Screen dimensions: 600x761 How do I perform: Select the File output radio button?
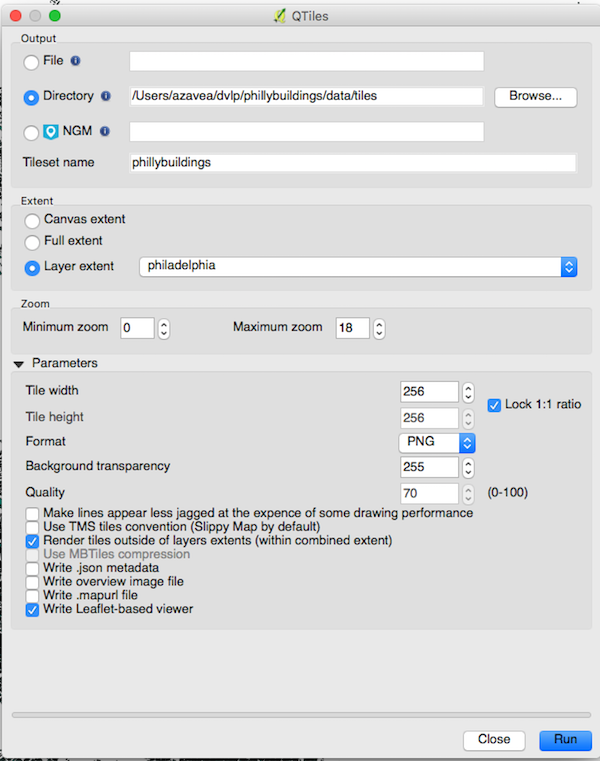click(32, 62)
